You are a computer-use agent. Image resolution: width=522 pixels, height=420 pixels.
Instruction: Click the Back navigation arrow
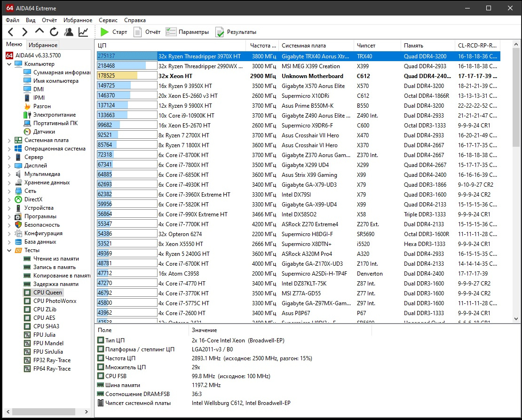[11, 32]
